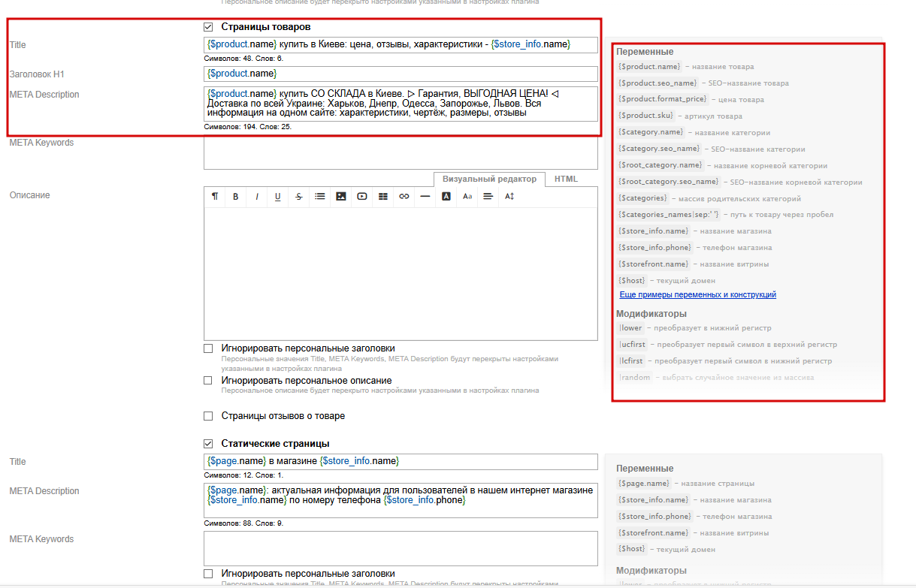Image resolution: width=916 pixels, height=588 pixels.
Task: Click {$store_info.phone} in the product variables panel
Action: (x=655, y=248)
